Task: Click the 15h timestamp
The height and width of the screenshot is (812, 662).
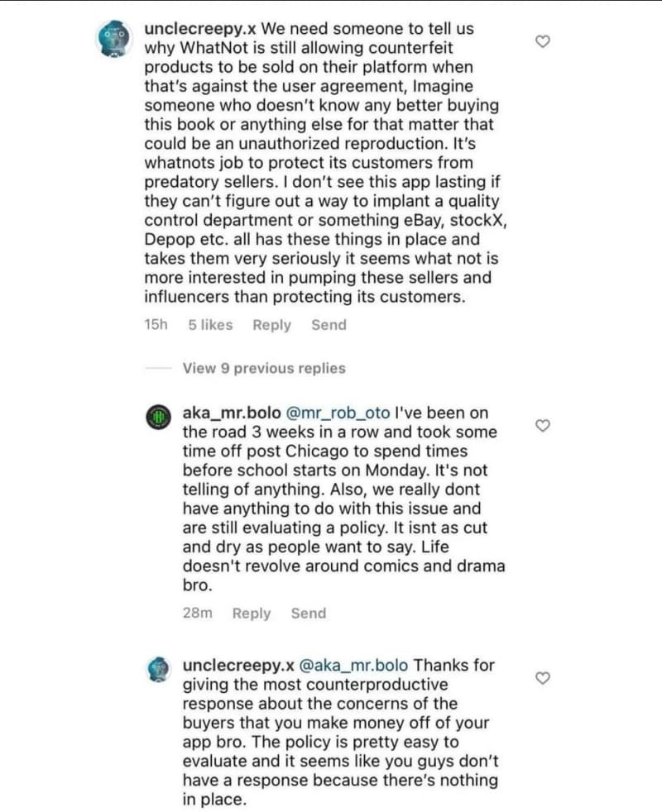Action: pyautogui.click(x=156, y=325)
